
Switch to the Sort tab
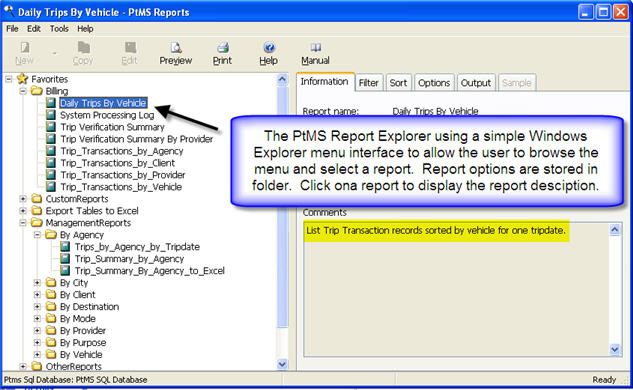tap(398, 83)
